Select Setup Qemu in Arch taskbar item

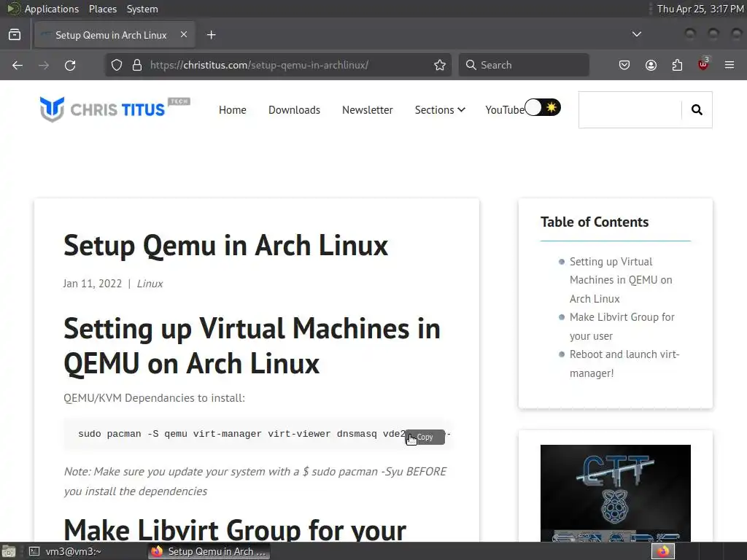[209, 551]
